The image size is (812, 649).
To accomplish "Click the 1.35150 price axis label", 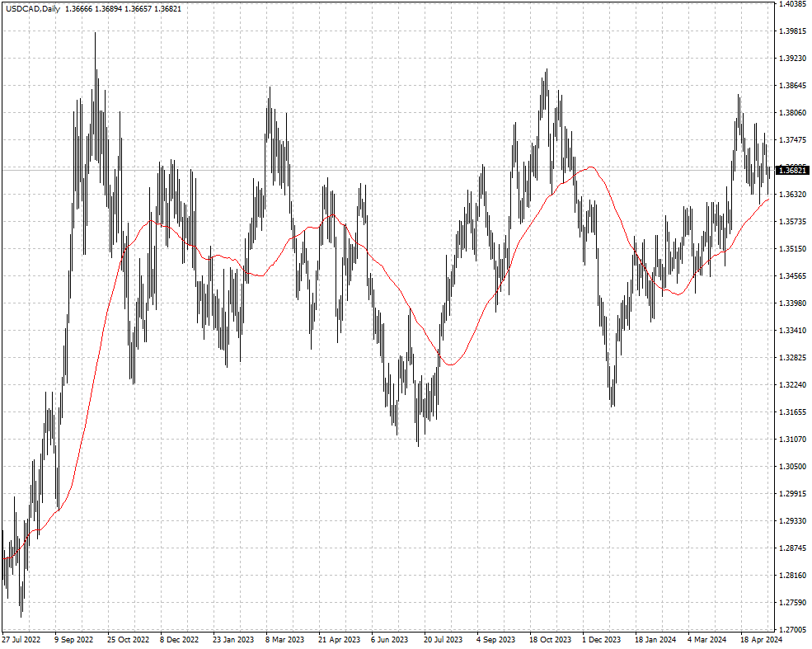I will [792, 248].
